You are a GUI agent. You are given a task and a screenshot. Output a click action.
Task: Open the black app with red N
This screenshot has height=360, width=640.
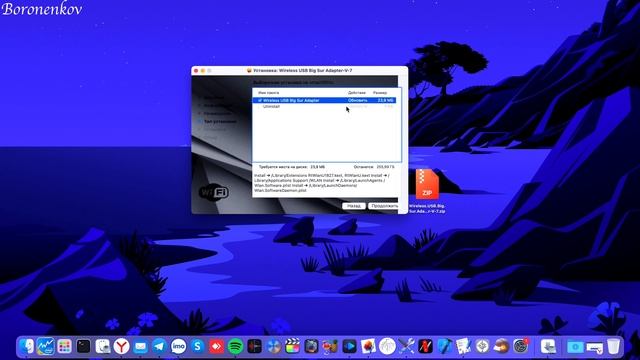click(x=425, y=346)
